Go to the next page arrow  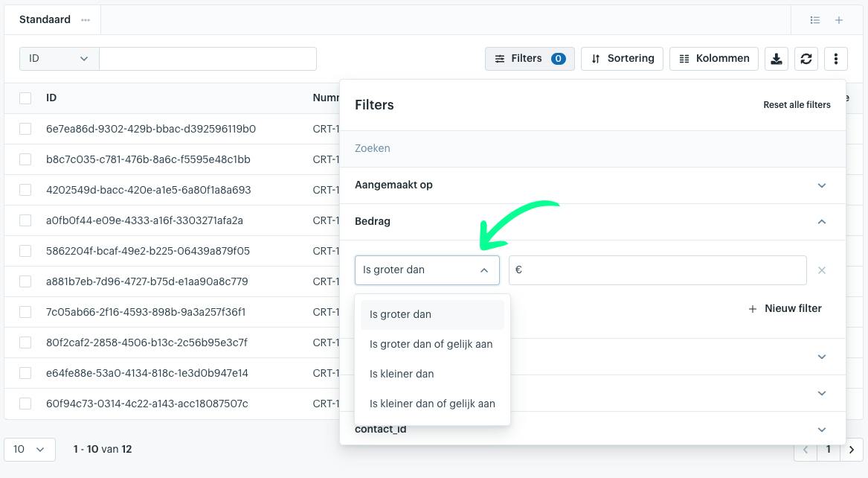coord(852,450)
